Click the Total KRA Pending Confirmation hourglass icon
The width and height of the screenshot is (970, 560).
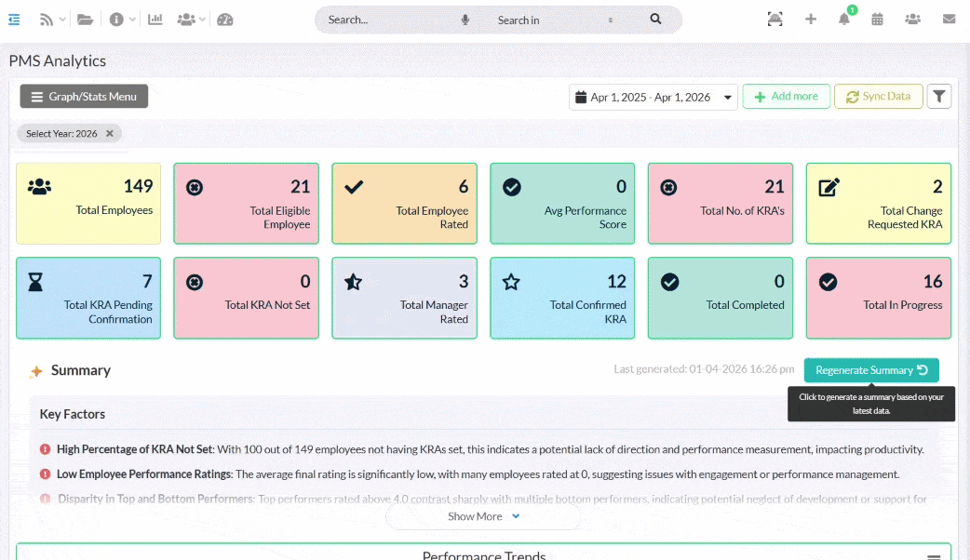point(36,282)
